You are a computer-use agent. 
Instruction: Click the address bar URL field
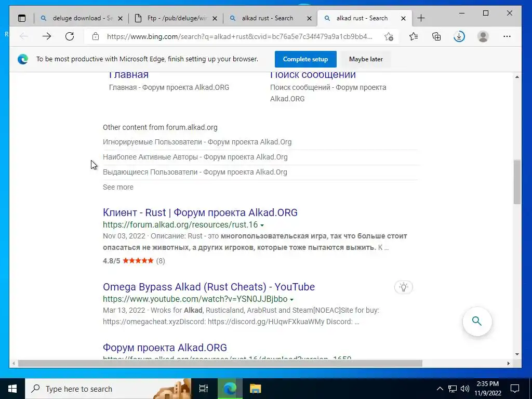[240, 36]
